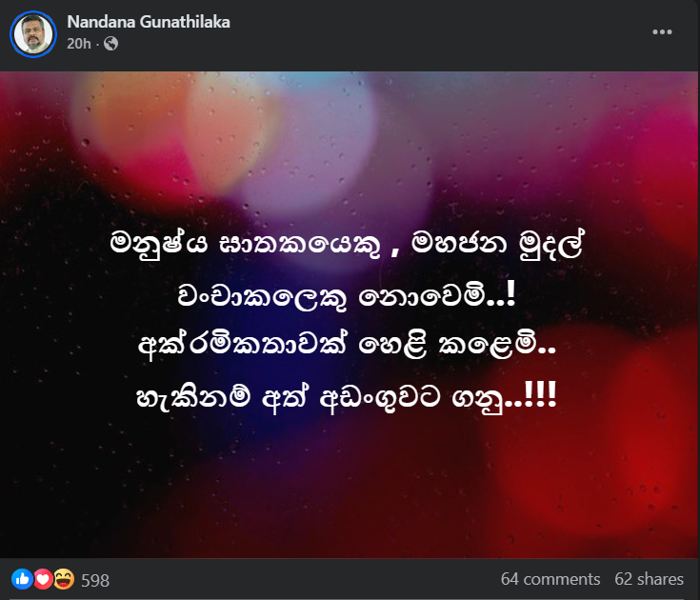Click the red heart Love reaction icon
Image resolution: width=700 pixels, height=600 pixels.
click(x=43, y=579)
